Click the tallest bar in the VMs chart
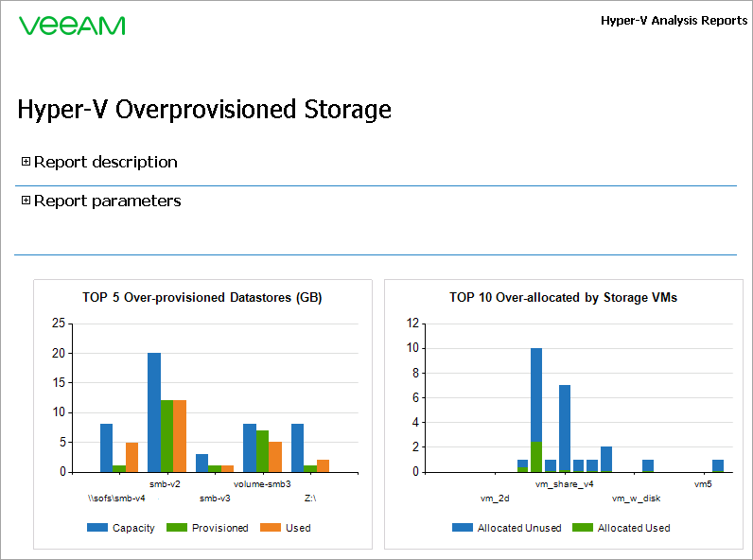Image resolution: width=753 pixels, height=560 pixels. 536,411
